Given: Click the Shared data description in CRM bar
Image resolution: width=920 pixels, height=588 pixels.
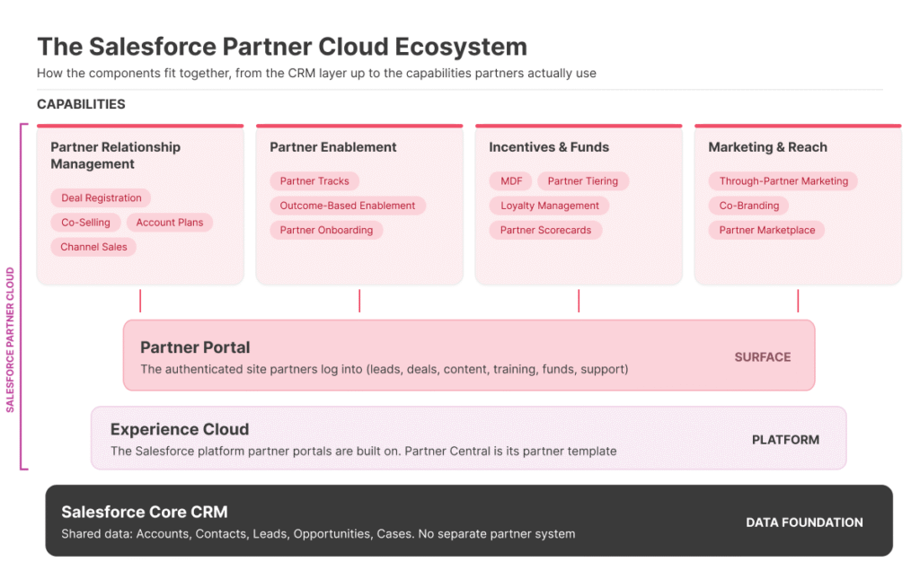Looking at the screenshot, I should 318,534.
